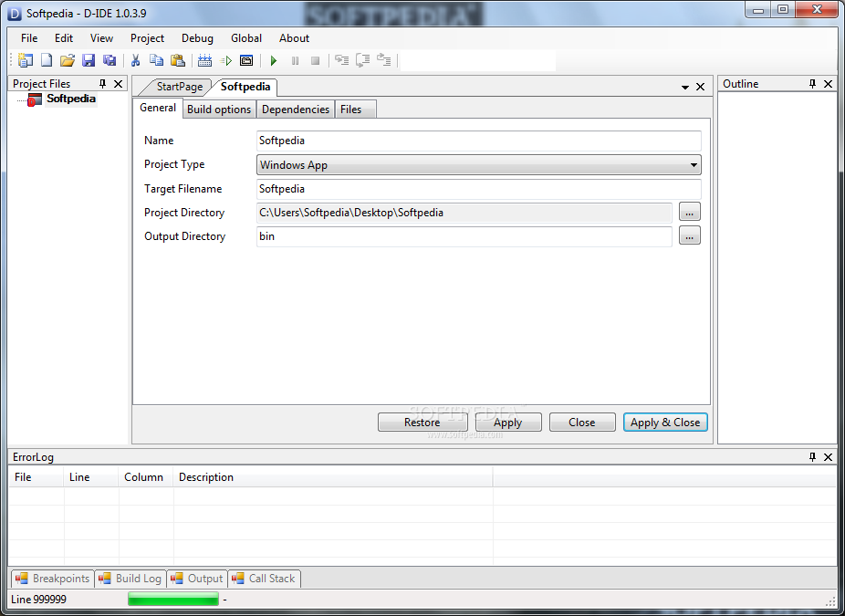Screen dimensions: 845x616
Task: Pin the Project Files panel
Action: (x=102, y=84)
